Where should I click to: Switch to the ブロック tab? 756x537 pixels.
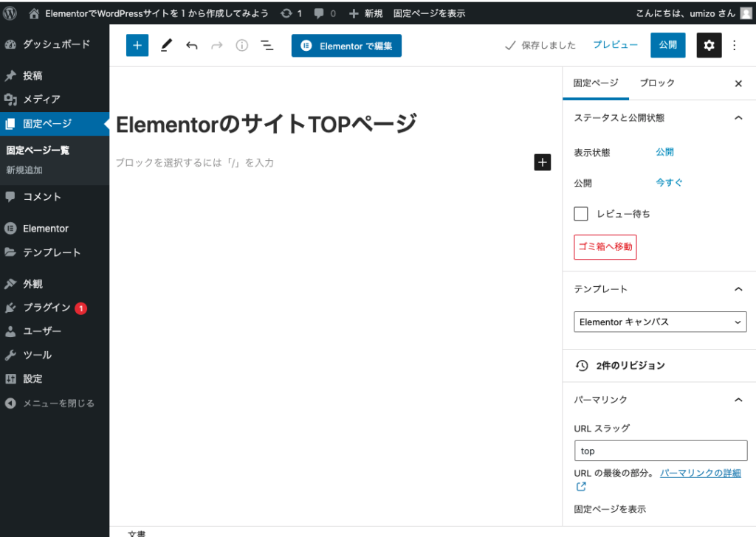pos(656,83)
